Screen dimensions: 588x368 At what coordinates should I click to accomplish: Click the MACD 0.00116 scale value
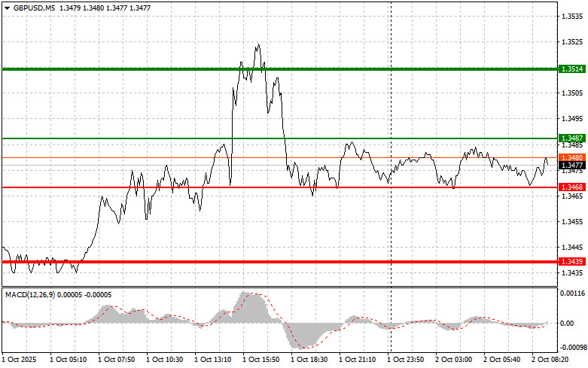click(x=572, y=293)
